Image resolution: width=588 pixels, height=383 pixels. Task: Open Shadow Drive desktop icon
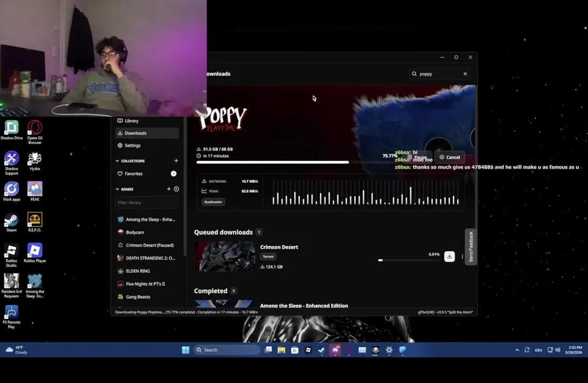click(x=11, y=130)
